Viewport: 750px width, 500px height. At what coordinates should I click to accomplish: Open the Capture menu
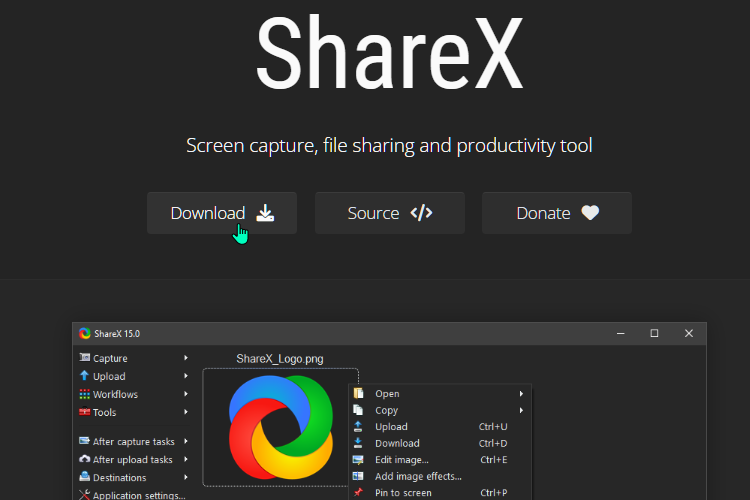click(x=134, y=358)
